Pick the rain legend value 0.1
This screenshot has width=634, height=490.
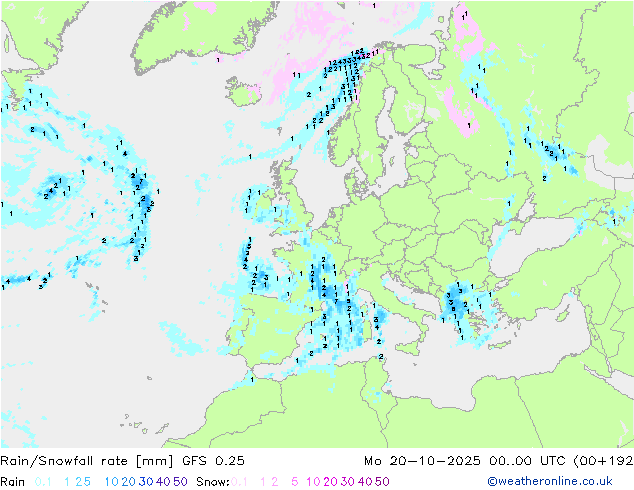[x=43, y=482]
